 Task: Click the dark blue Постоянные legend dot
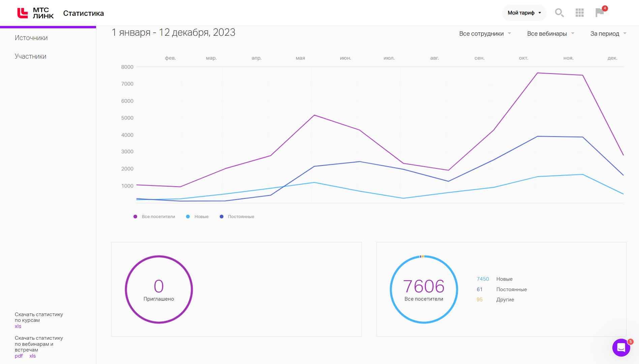click(221, 217)
